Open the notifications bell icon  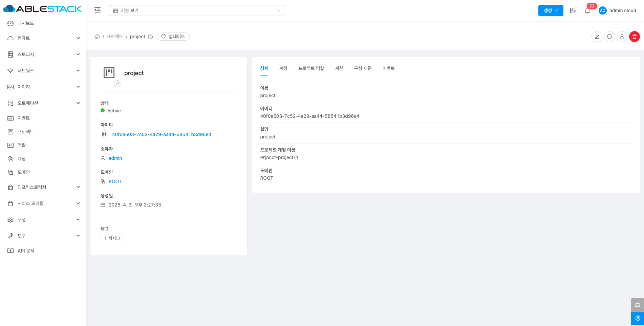(x=587, y=11)
